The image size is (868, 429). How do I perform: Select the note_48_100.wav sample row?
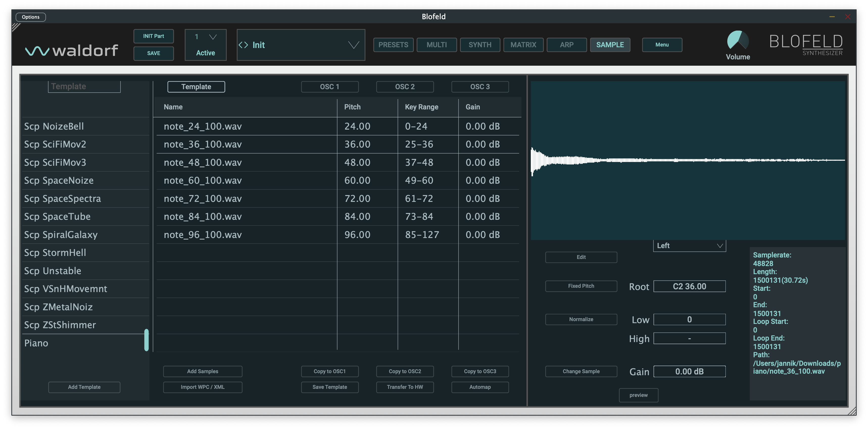click(x=236, y=162)
